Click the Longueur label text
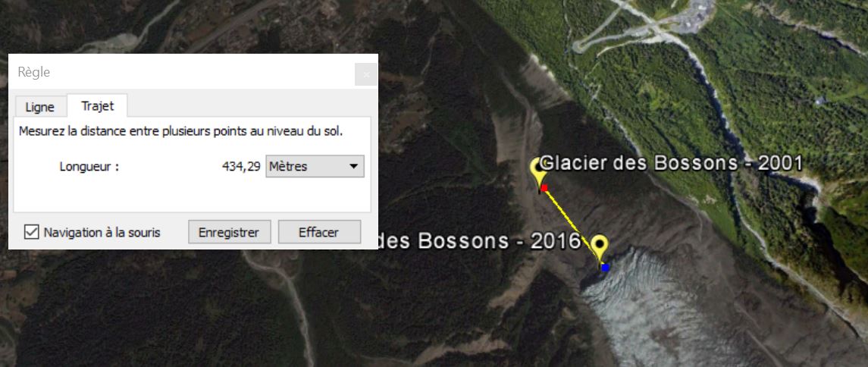The width and height of the screenshot is (868, 367). pos(89,166)
